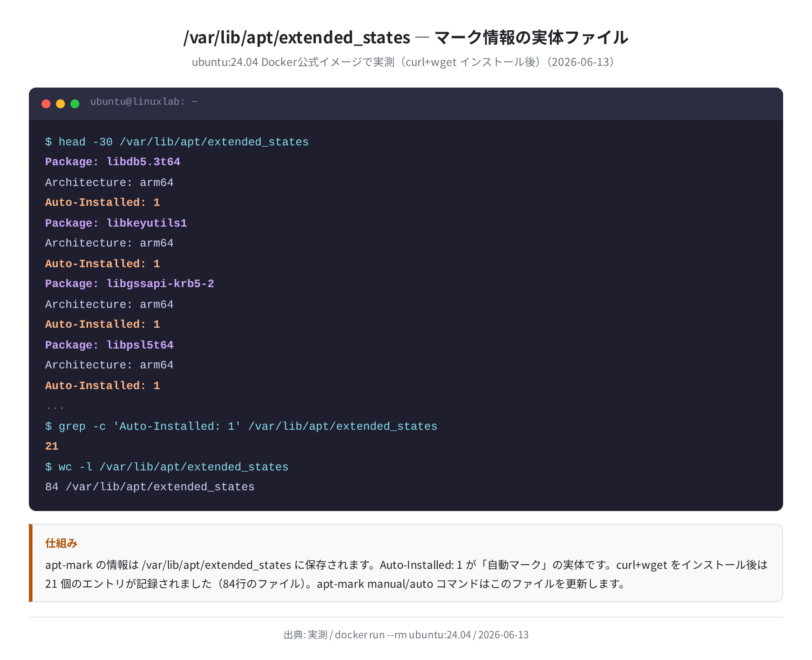This screenshot has width=812, height=660.
Task: Click the page heading '/var/lib/apt/extended_states'
Action: (x=297, y=37)
